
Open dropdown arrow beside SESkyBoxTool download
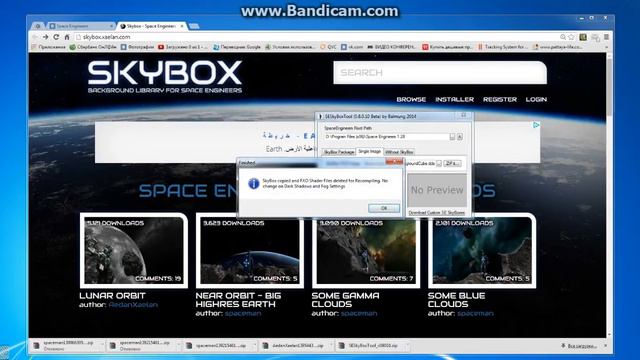coord(408,346)
